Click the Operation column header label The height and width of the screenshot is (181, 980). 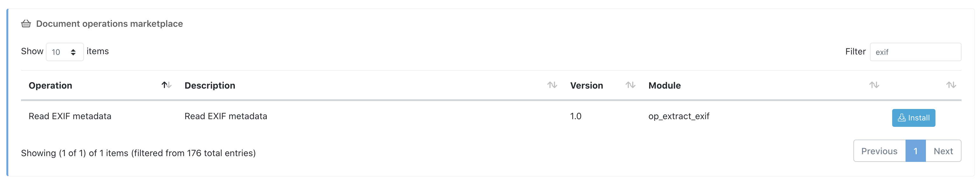pos(50,85)
